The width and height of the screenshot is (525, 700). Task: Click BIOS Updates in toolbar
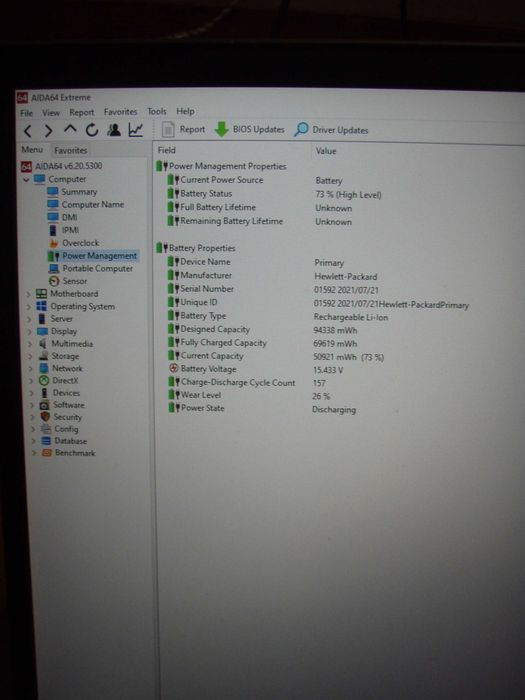coord(249,129)
